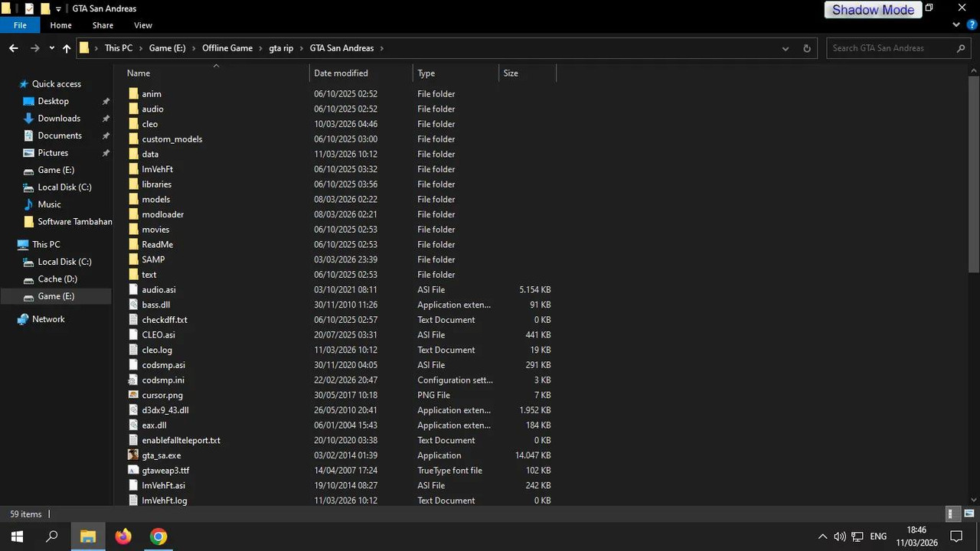Open the address bar history dropdown

[x=785, y=48]
